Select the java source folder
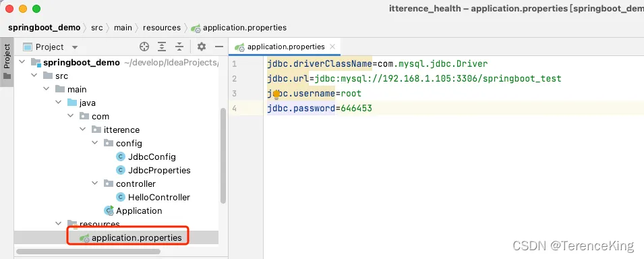 click(88, 103)
